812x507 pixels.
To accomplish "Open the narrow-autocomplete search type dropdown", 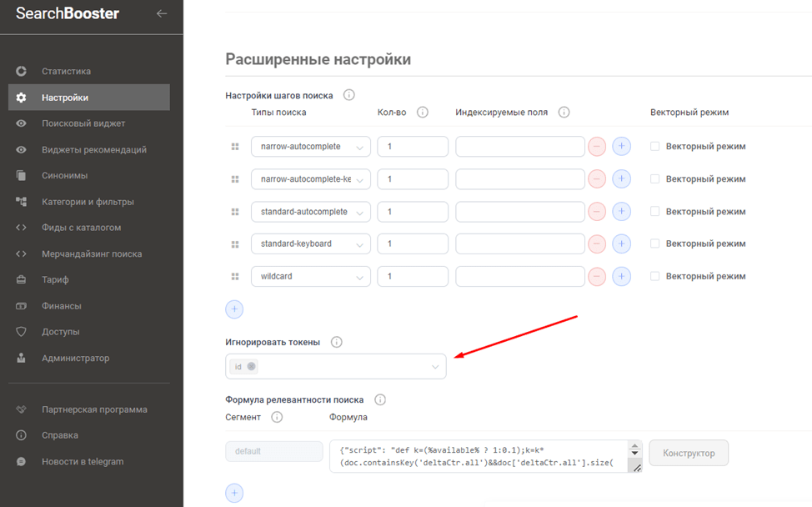I will [310, 147].
